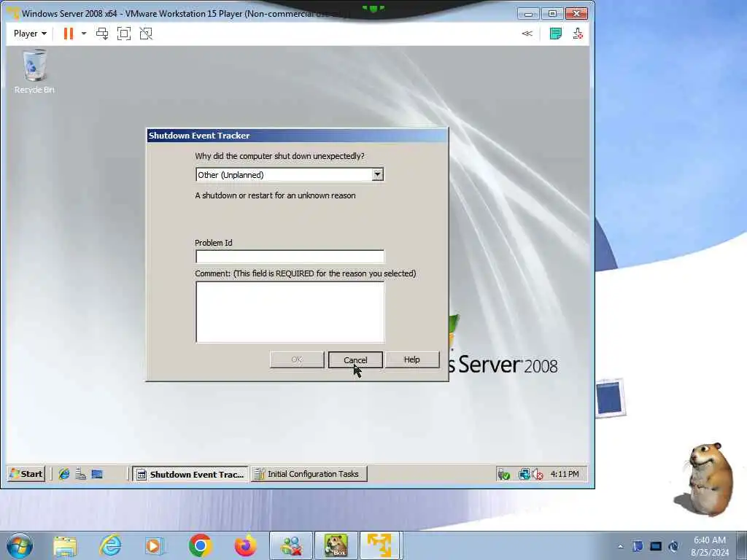Launch Firefox from host taskbar
747x560 pixels.
pos(245,545)
